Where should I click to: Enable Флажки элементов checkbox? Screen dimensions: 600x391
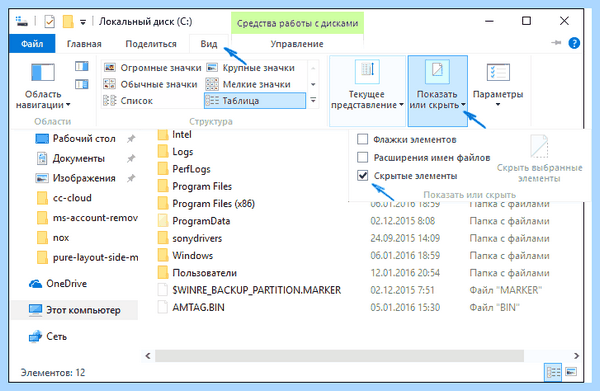point(362,139)
